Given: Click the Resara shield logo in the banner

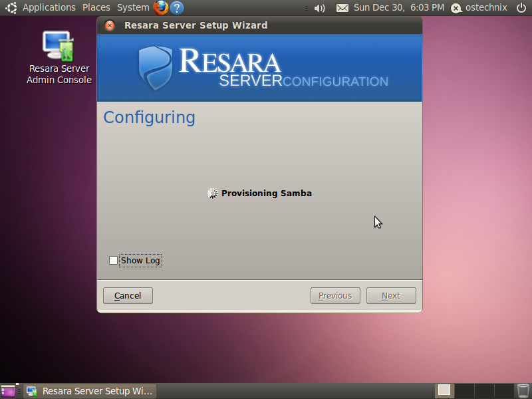Looking at the screenshot, I should tap(156, 68).
